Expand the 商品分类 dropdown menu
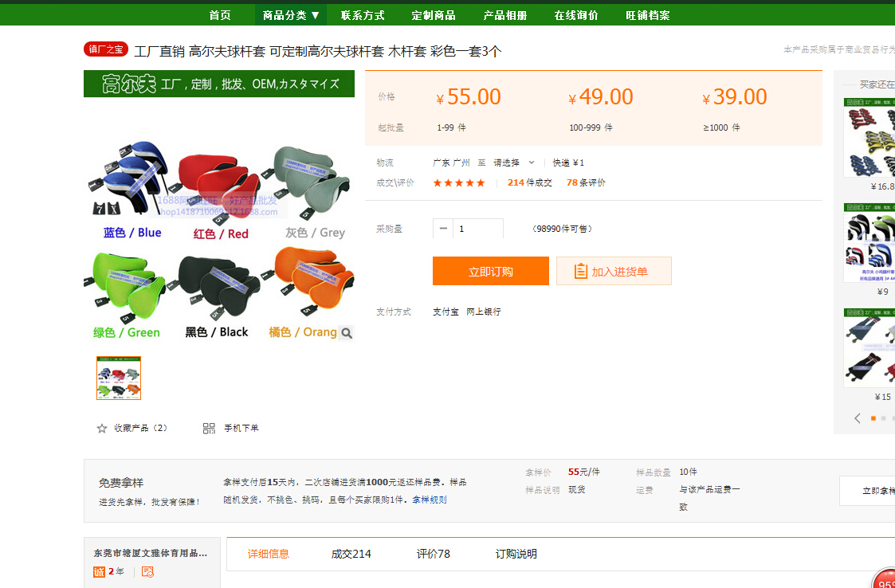Image resolution: width=895 pixels, height=588 pixels. (291, 15)
